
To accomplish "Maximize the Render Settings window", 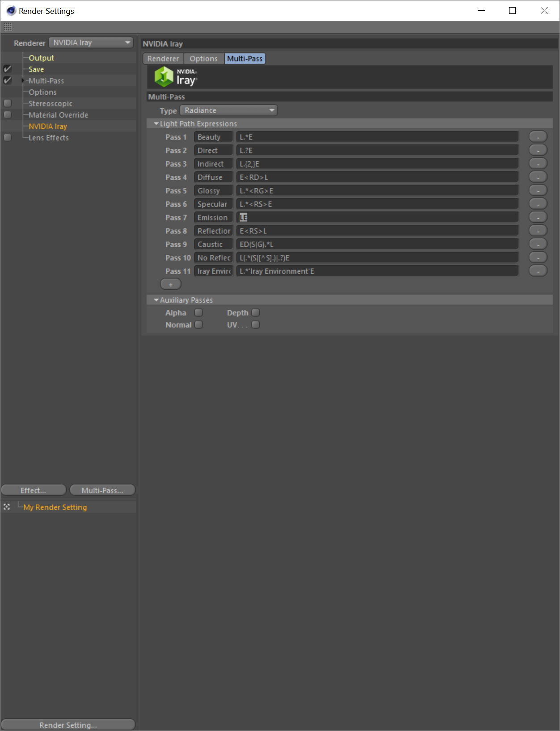I will coord(513,11).
